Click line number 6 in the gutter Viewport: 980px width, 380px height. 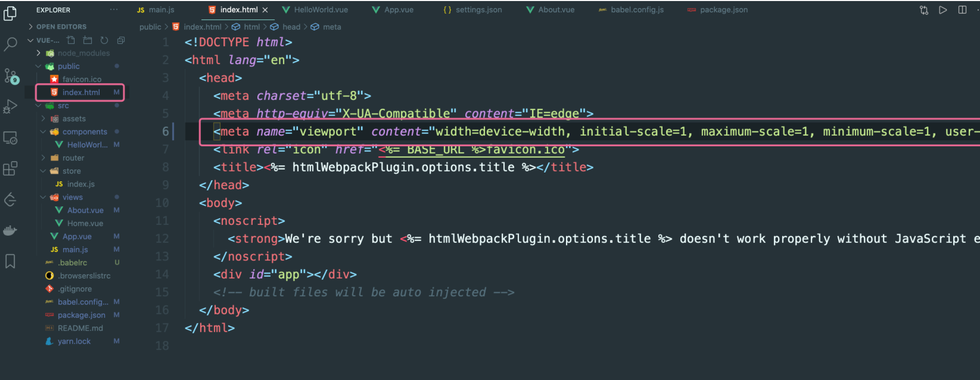click(x=165, y=131)
